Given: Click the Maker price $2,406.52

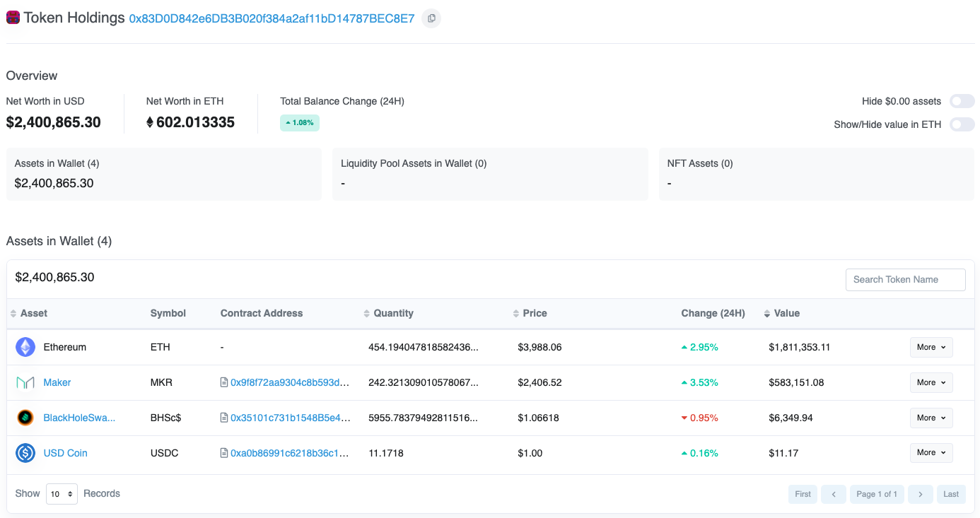Looking at the screenshot, I should (539, 382).
